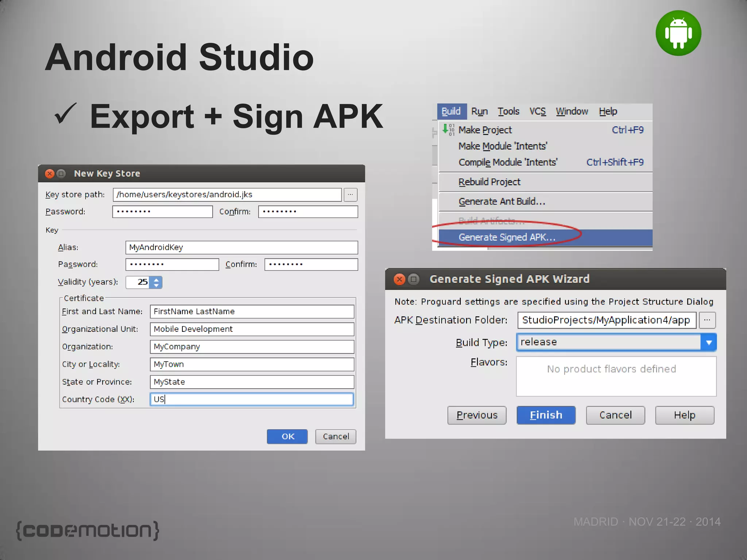Open the Help menu
The width and height of the screenshot is (747, 560).
(x=608, y=111)
